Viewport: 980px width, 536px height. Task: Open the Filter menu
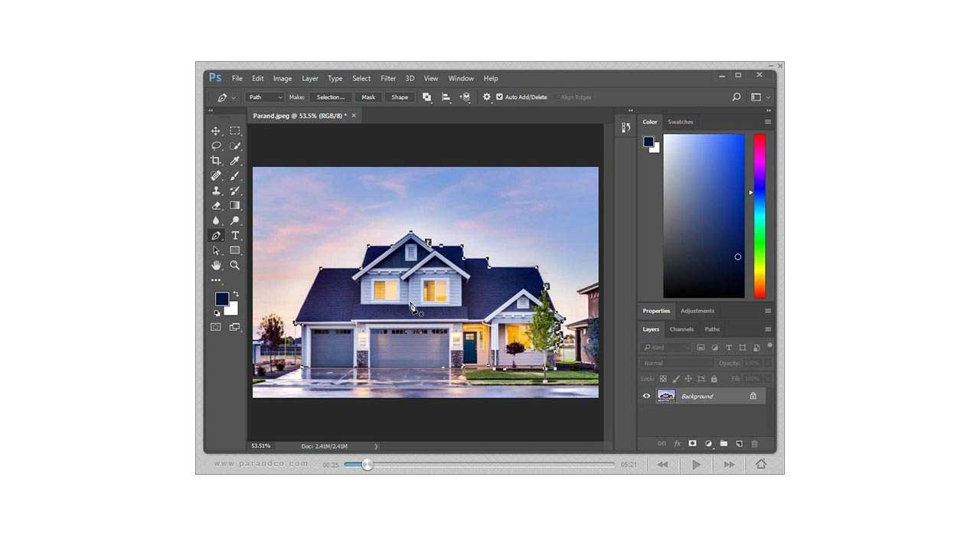pos(388,78)
